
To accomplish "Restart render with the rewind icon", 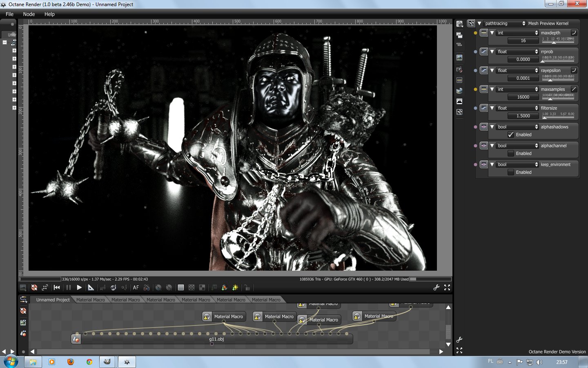I will pos(57,287).
